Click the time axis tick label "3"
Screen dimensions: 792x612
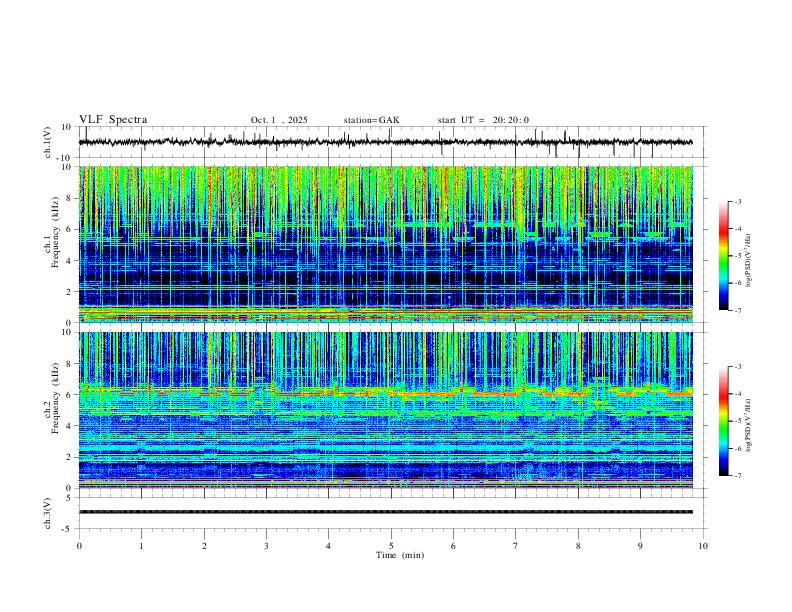(266, 546)
